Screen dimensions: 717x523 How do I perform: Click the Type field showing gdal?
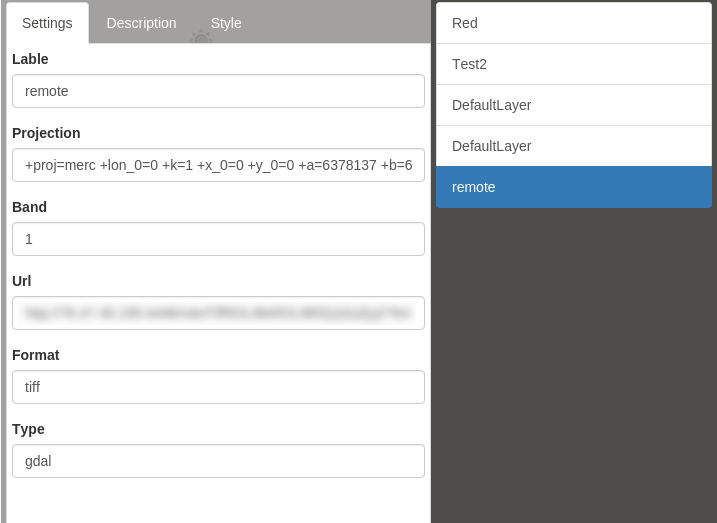click(218, 461)
